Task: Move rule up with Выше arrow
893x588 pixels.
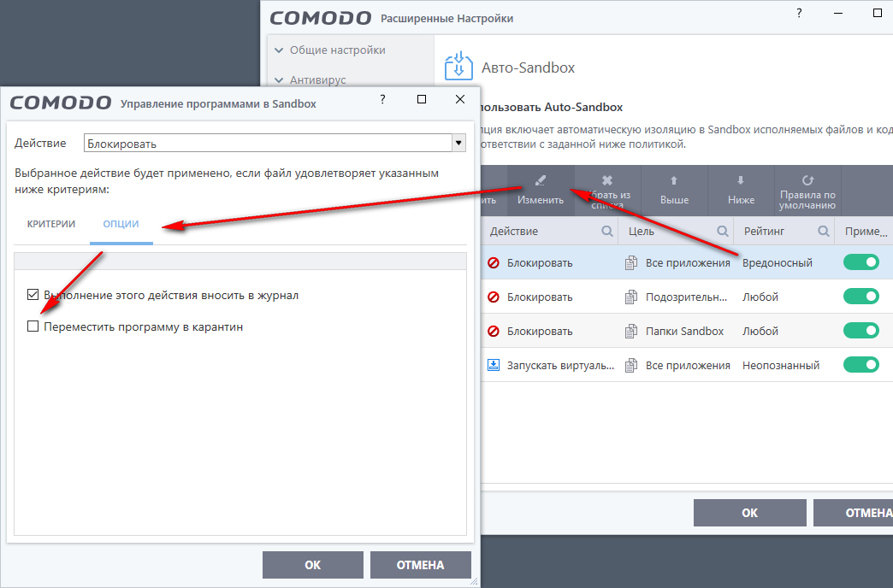Action: (x=674, y=180)
